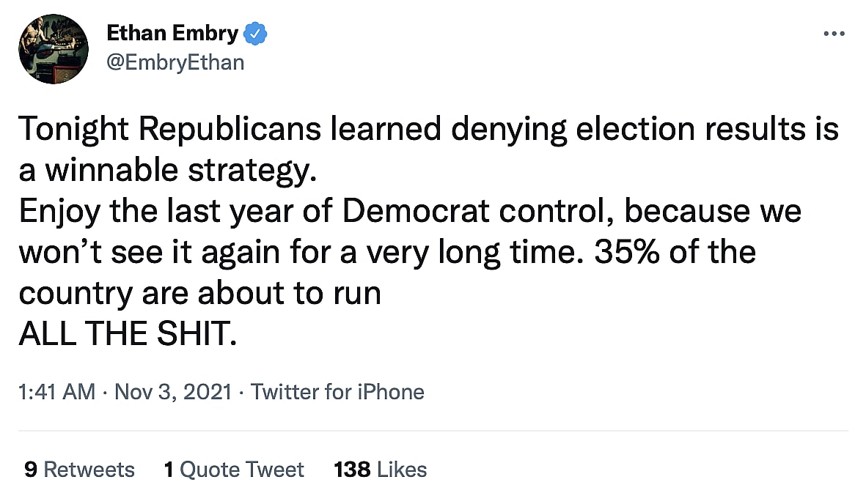The image size is (866, 504).
Task: Click the 1:41 AM timestamp
Action: point(56,392)
